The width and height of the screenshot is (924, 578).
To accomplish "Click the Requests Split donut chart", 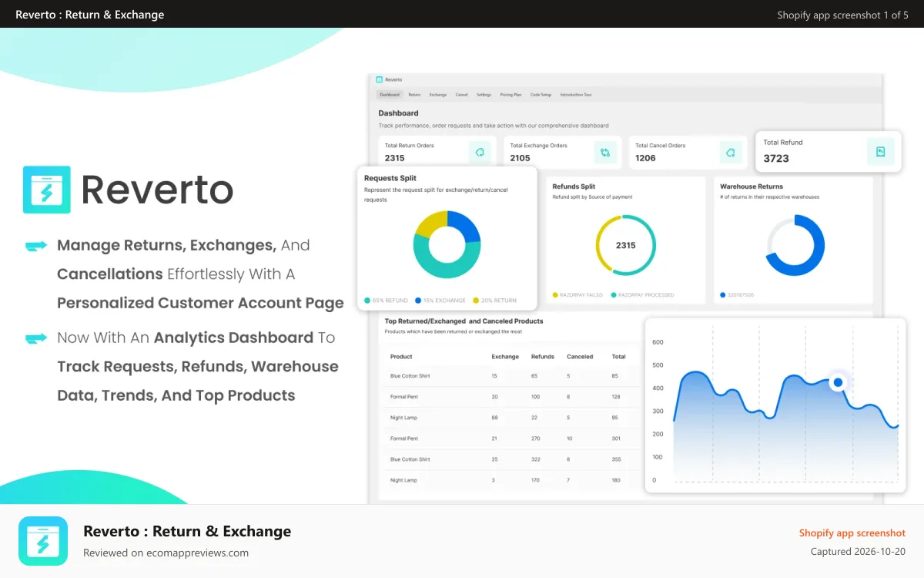I will (x=447, y=244).
